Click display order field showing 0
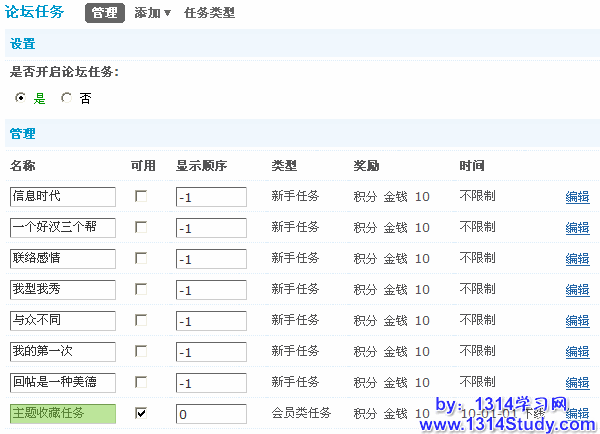Screen dimensions: 600x434 click(x=211, y=413)
